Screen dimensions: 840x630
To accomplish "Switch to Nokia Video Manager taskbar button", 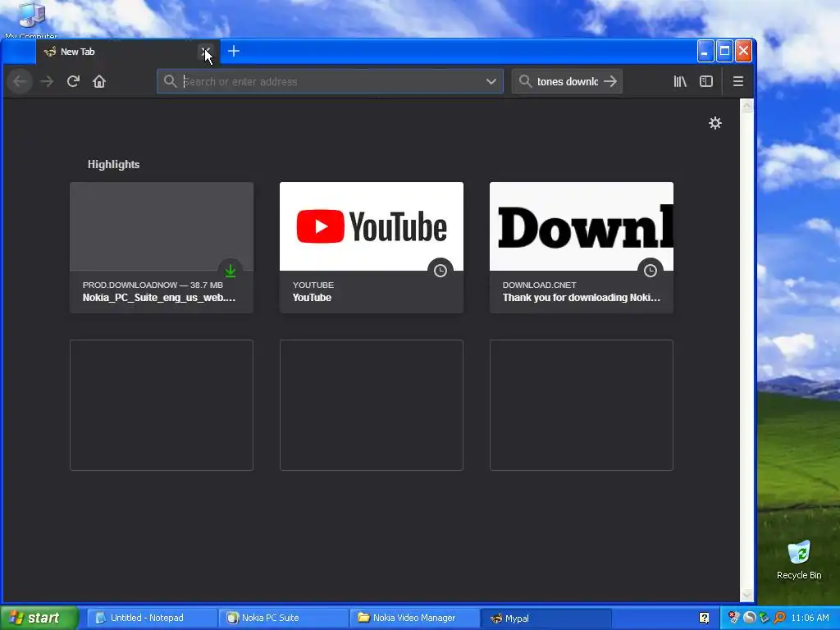I will point(414,618).
